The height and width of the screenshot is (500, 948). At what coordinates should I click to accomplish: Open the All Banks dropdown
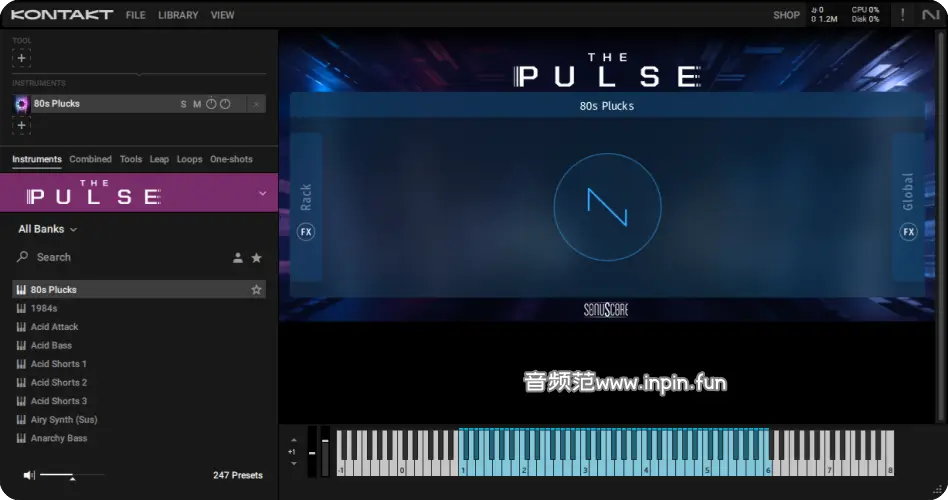[47, 229]
